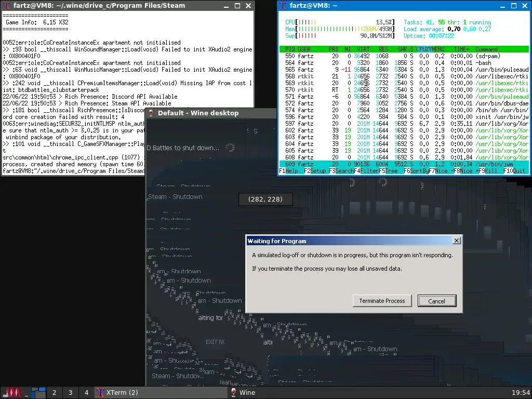The image size is (532, 399).
Task: Sort htop by USER column header
Action: click(304, 49)
